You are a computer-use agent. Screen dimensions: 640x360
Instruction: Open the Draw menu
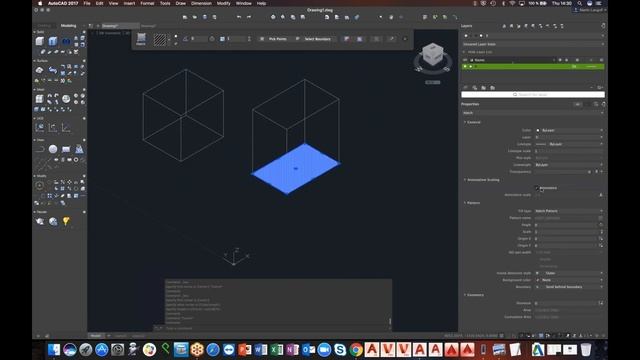click(180, 3)
